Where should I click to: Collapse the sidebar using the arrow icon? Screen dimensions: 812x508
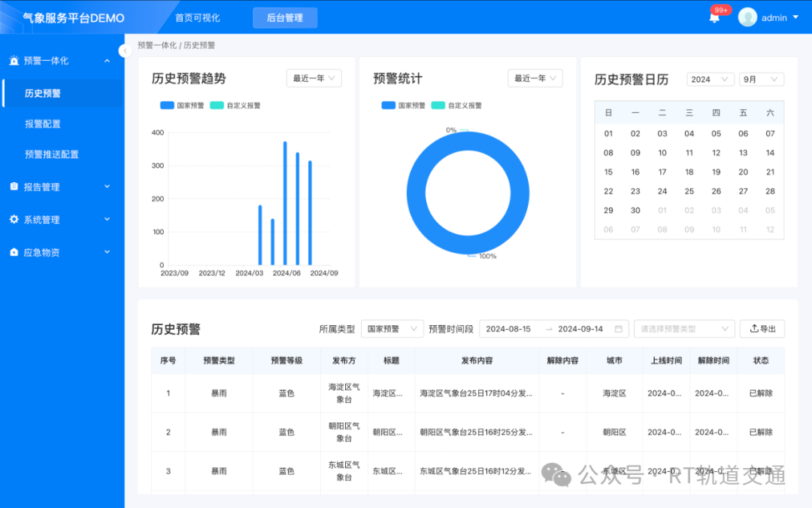126,50
